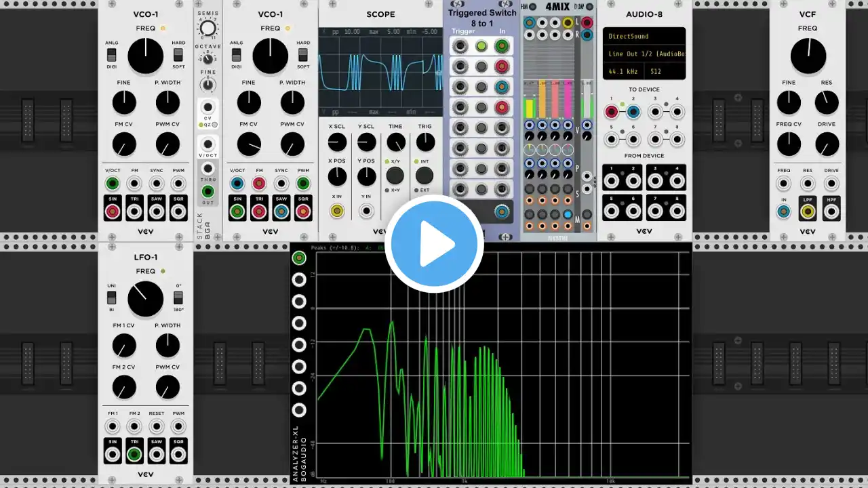Click the Analyzer-XL green spectrum display
The image size is (868, 488).
(504, 365)
